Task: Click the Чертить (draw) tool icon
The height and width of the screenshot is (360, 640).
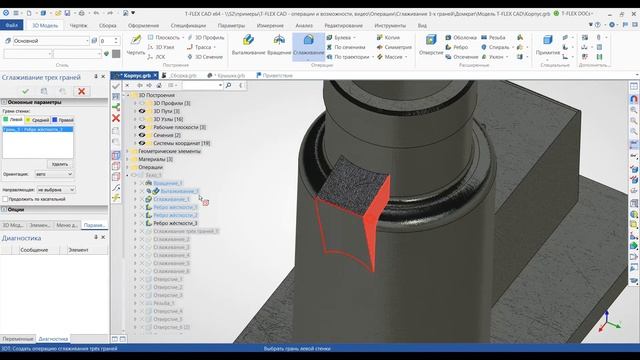Action: click(x=136, y=40)
